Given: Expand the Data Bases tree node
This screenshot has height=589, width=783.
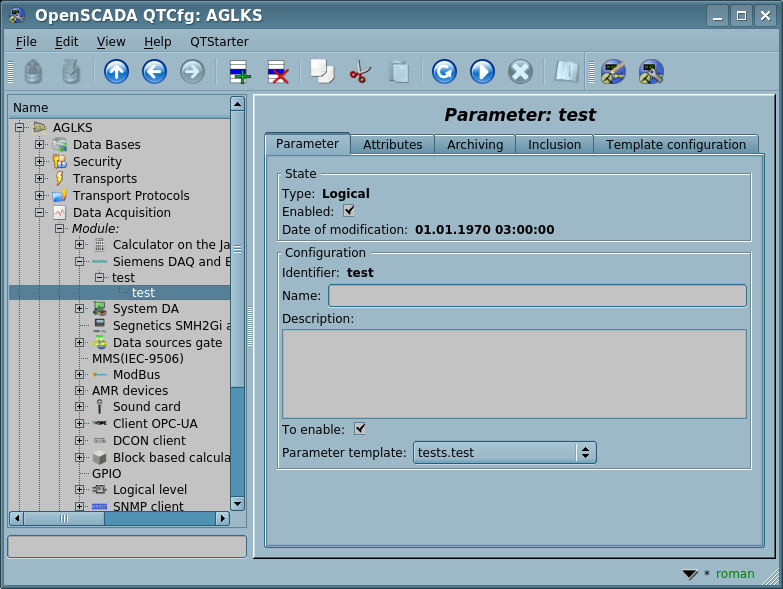Looking at the screenshot, I should 40,145.
